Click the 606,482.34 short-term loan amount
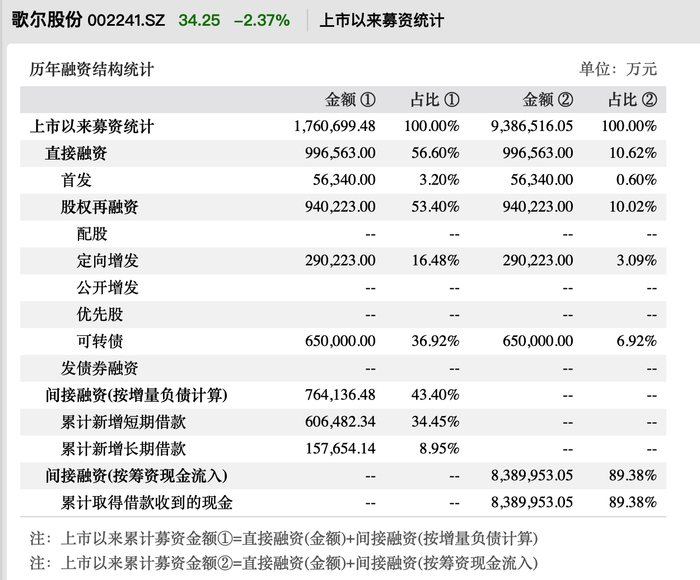The height and width of the screenshot is (580, 700). [340, 421]
